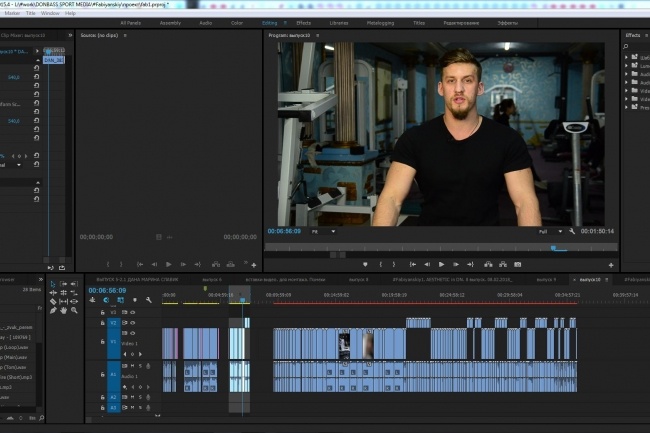The width and height of the screenshot is (650, 433).
Task: Select the Slip tool
Action: coord(63,302)
